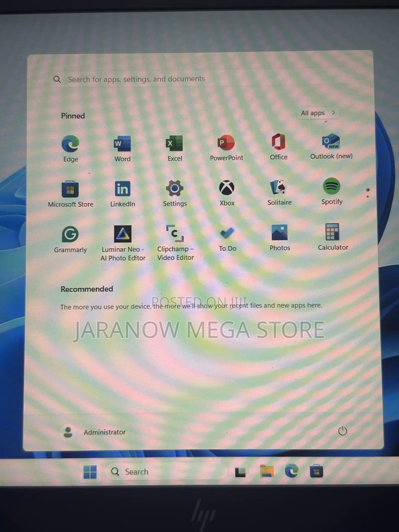Open Clipchamp Video Editor

175,243
